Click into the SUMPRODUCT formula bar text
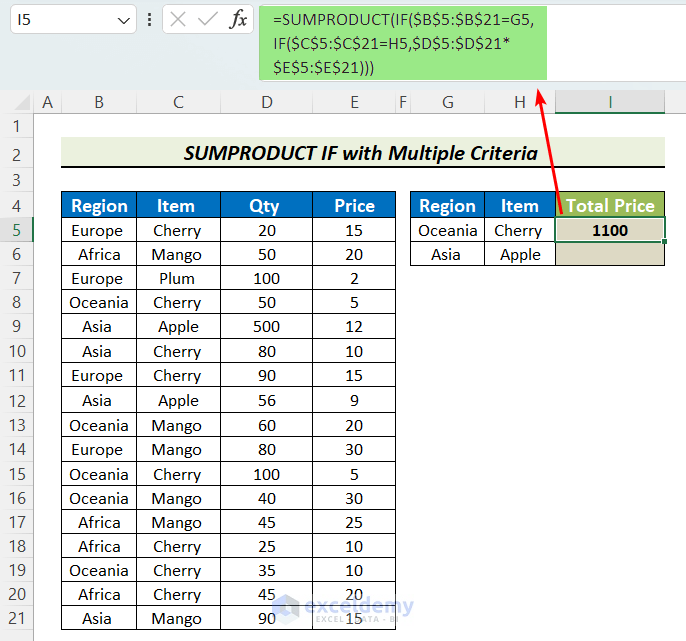The image size is (686, 641). coord(403,43)
